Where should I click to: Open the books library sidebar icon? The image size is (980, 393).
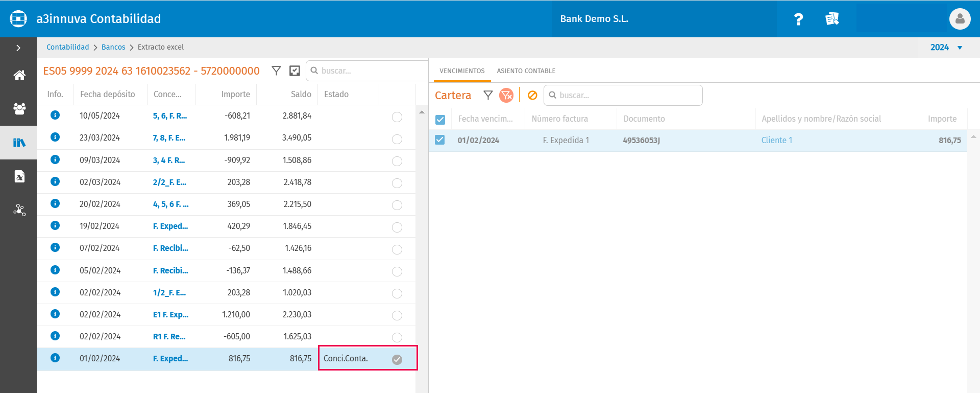coord(19,143)
